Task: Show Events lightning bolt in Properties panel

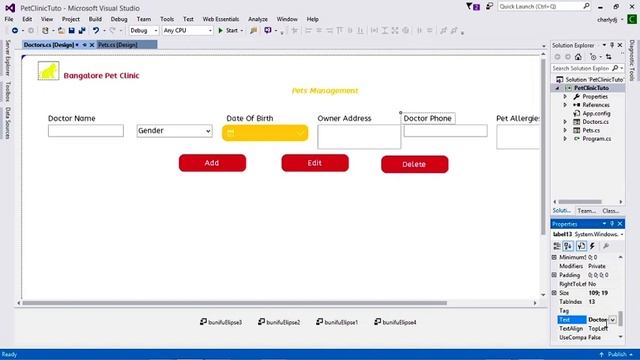Action: (592, 246)
